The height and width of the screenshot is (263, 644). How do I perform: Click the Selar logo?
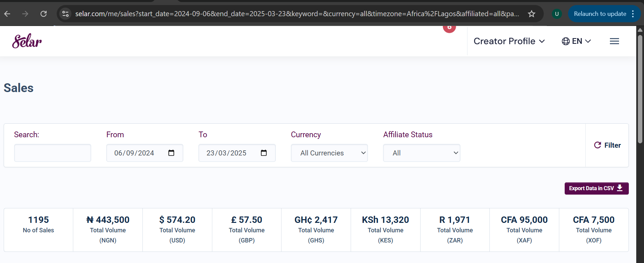click(27, 41)
